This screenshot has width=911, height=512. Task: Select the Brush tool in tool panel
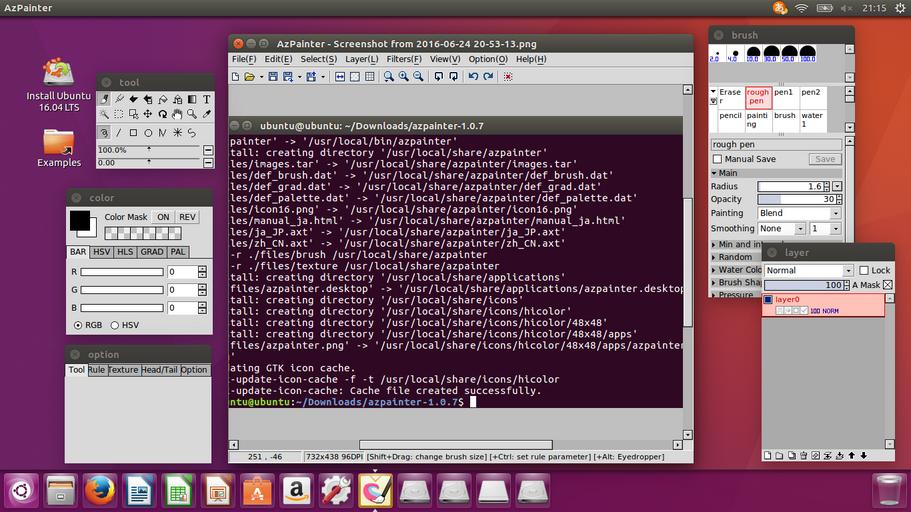pyautogui.click(x=104, y=99)
